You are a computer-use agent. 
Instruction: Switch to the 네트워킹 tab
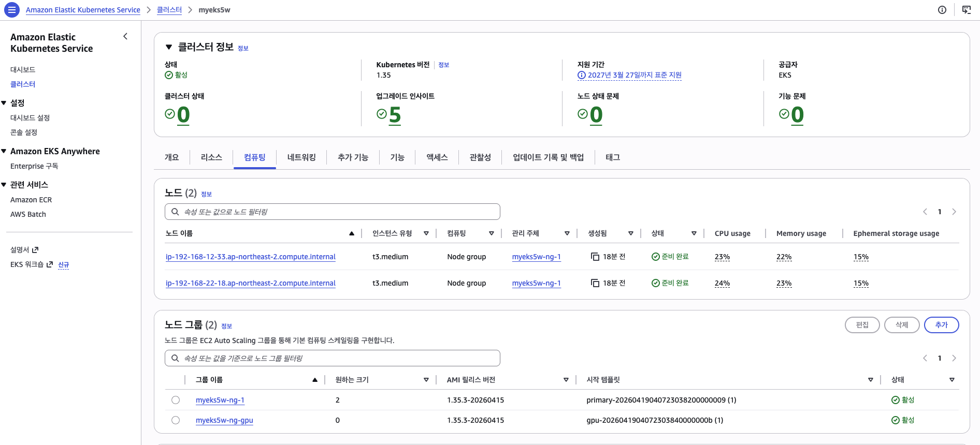[x=301, y=157]
